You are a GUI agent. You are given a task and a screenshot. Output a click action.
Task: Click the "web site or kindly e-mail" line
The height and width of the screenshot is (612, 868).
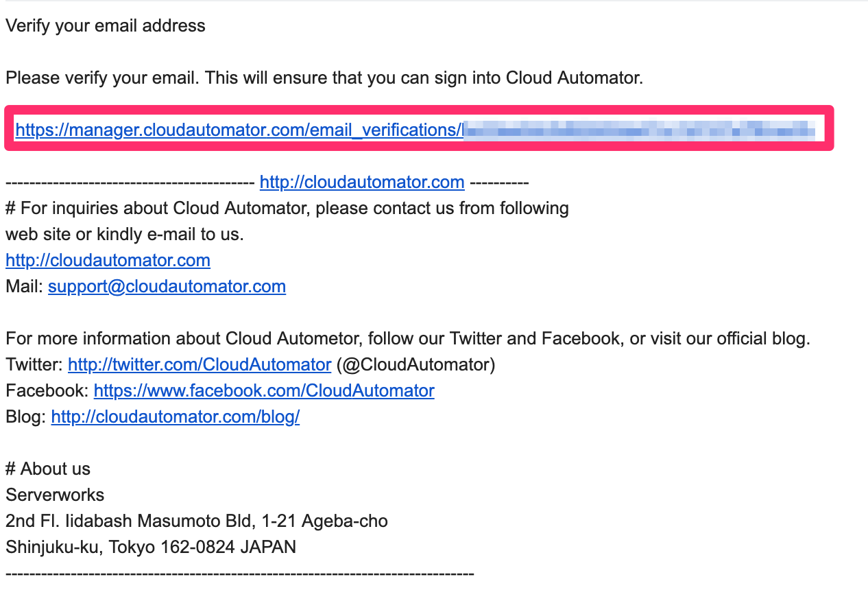click(124, 235)
